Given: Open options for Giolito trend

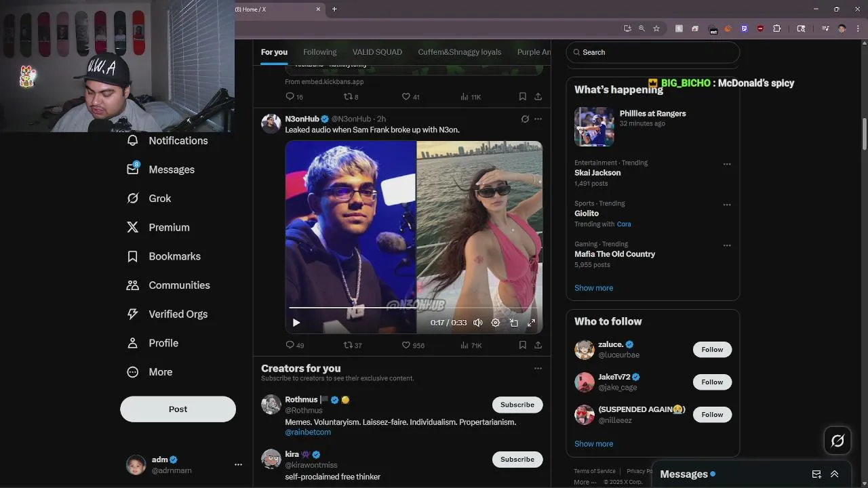Looking at the screenshot, I should (727, 205).
